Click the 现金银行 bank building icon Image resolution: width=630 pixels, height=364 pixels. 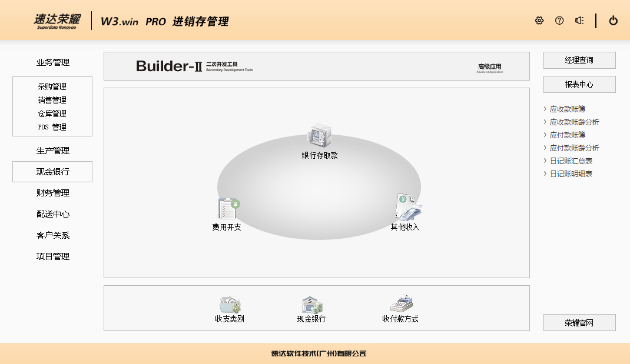312,305
